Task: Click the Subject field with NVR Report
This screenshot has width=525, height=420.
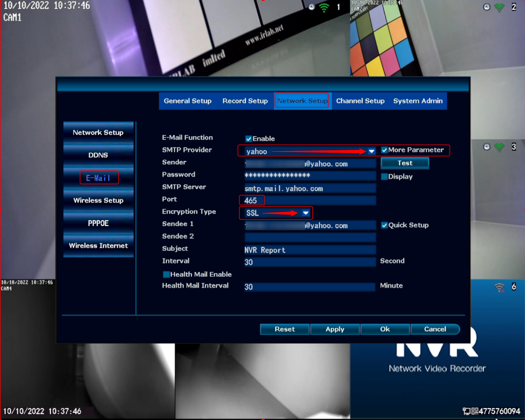Action: (x=310, y=250)
